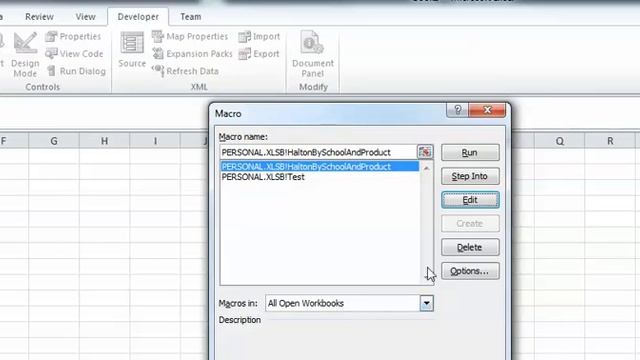Switch to the View ribbon tab
Viewport: 640px width, 360px height.
85,17
